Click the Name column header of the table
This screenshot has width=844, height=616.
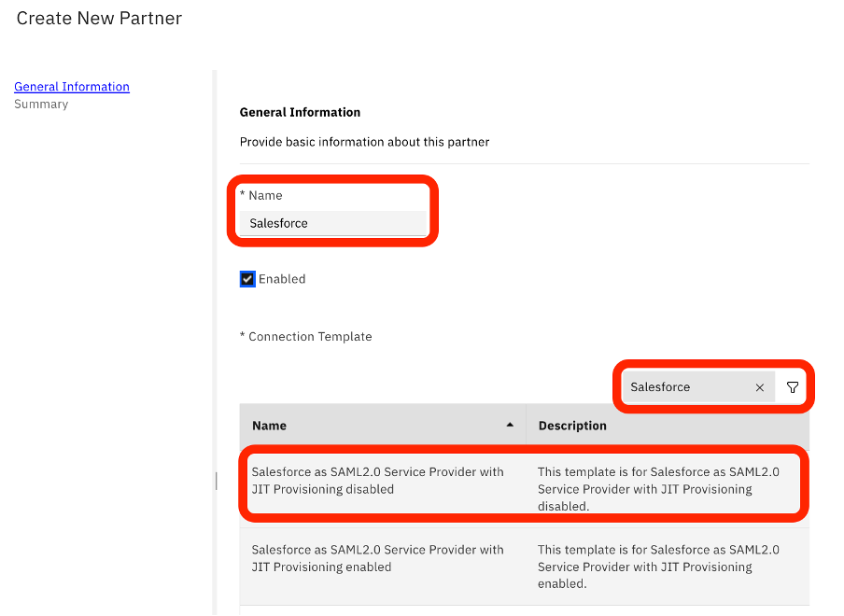click(x=269, y=426)
